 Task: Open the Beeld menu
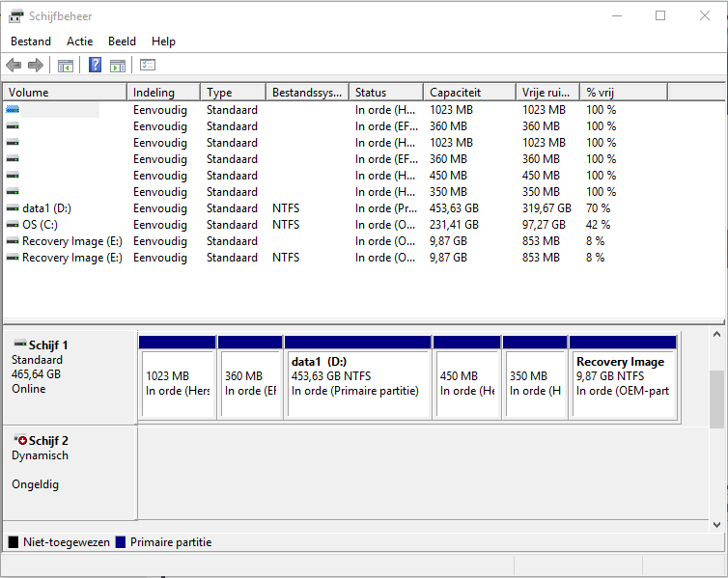(122, 41)
